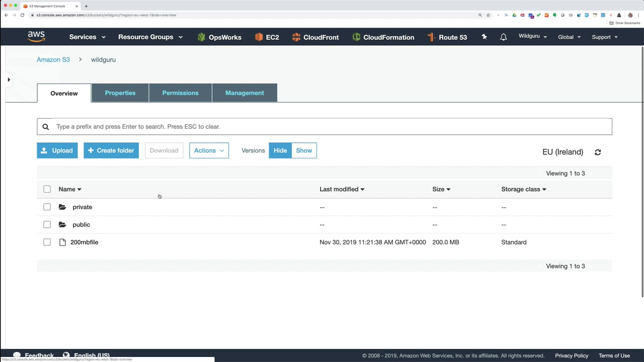Open a new browser tab
644x362 pixels.
pyautogui.click(x=86, y=6)
